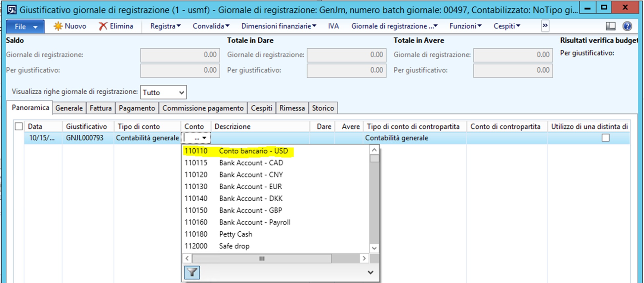644x283 pixels.
Task: Click the filter funnel icon in lookup
Action: point(192,272)
